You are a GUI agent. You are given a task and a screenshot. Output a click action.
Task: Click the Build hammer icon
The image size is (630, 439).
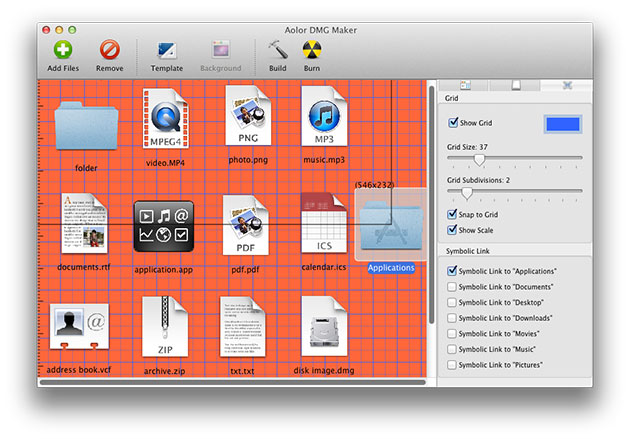(x=277, y=50)
